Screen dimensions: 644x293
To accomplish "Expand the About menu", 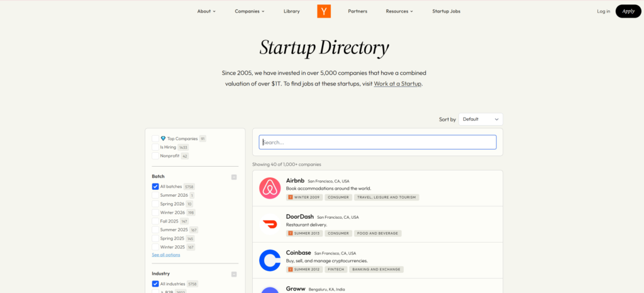I will (206, 11).
